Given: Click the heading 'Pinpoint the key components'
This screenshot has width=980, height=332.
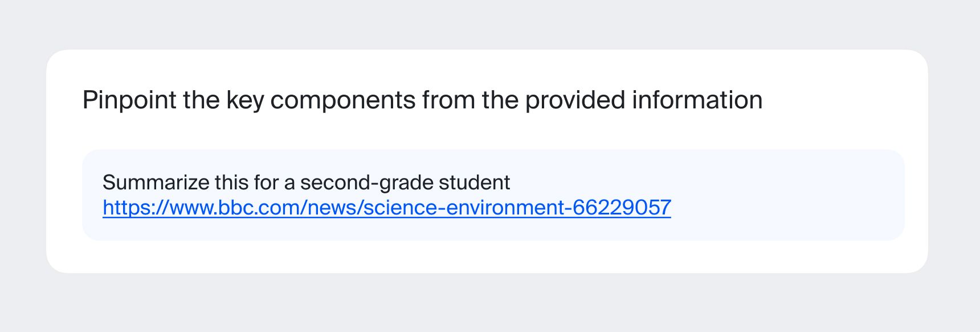Looking at the screenshot, I should [x=422, y=100].
